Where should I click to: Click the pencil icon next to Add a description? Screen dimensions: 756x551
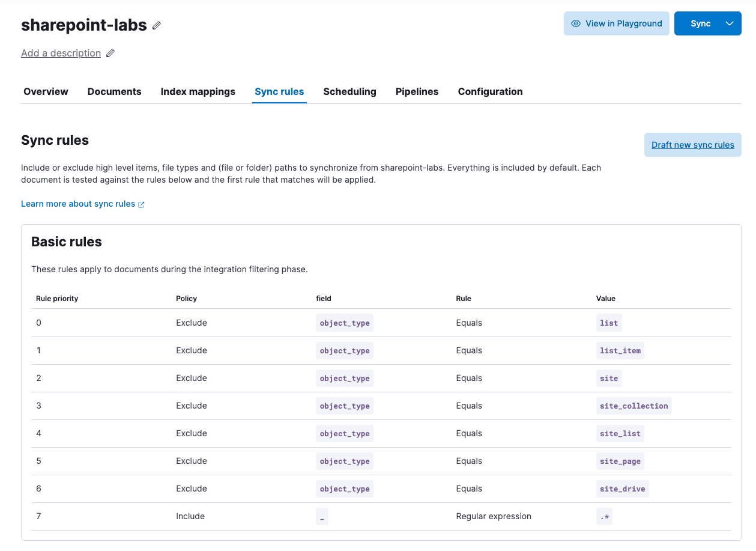point(110,53)
